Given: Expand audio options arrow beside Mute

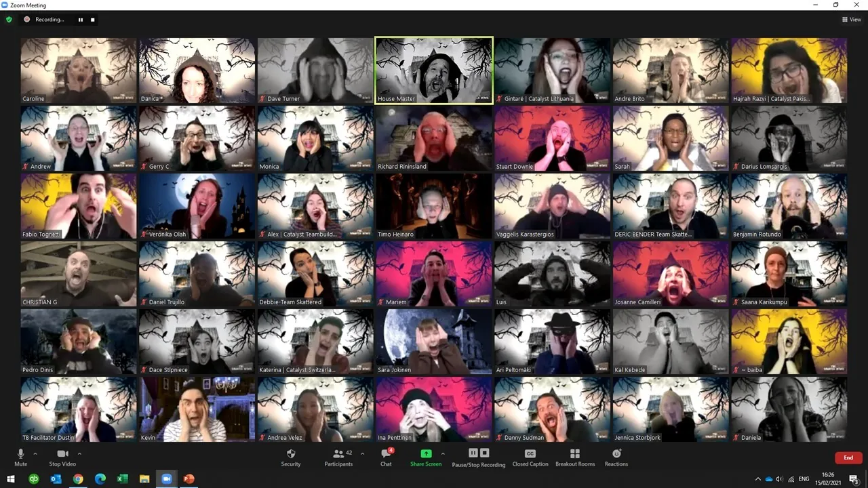Looking at the screenshot, I should tap(35, 453).
